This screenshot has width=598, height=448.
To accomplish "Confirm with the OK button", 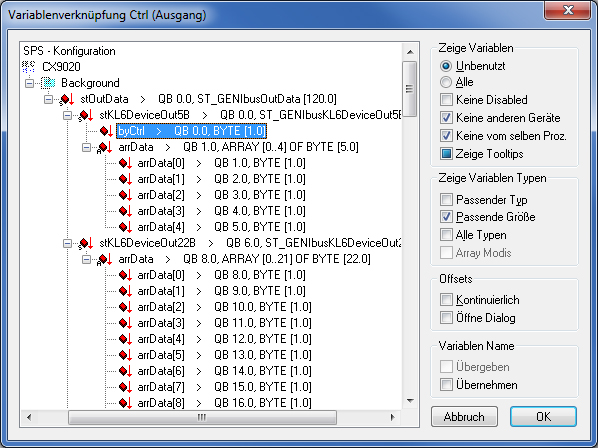I will [543, 416].
